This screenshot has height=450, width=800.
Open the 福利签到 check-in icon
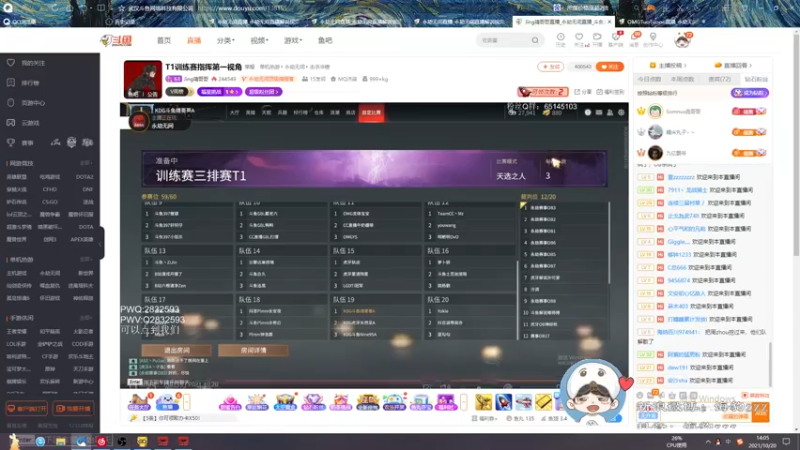pyautogui.click(x=610, y=92)
